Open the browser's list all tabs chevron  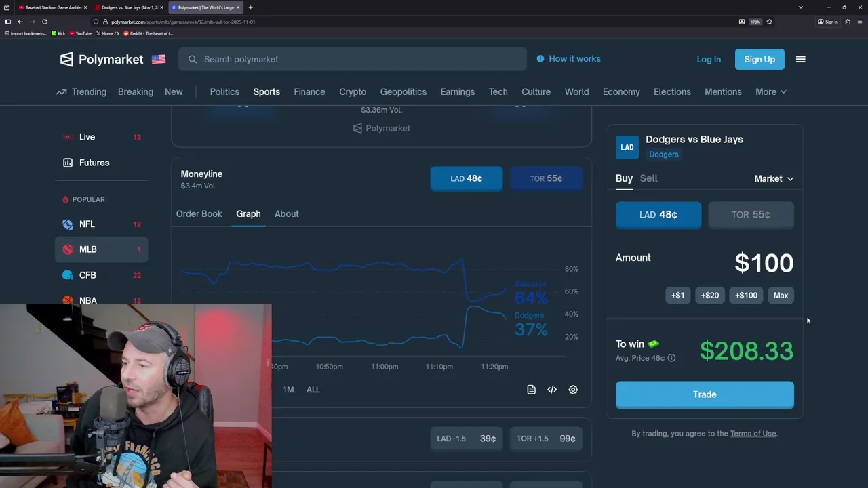pyautogui.click(x=801, y=7)
